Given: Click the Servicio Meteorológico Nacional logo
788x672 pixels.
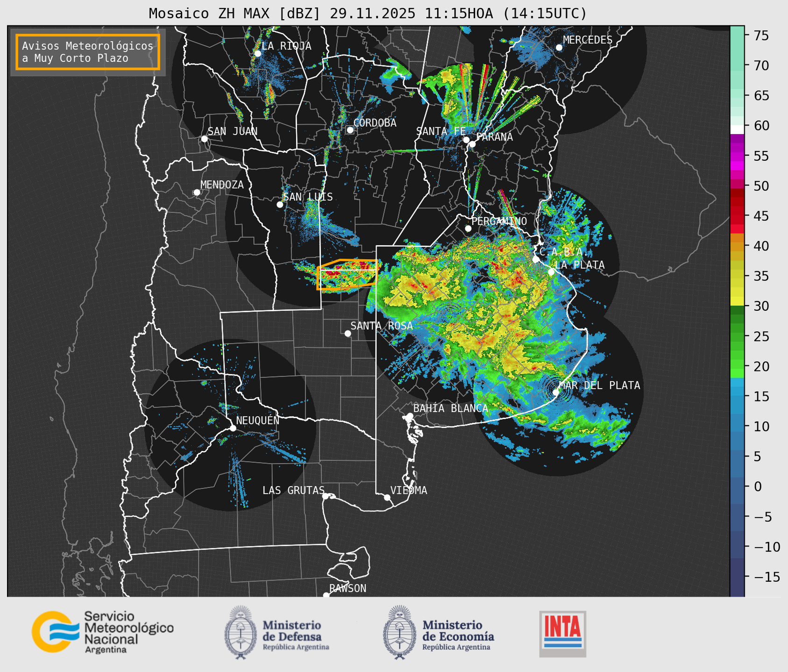Looking at the screenshot, I should 102,632.
